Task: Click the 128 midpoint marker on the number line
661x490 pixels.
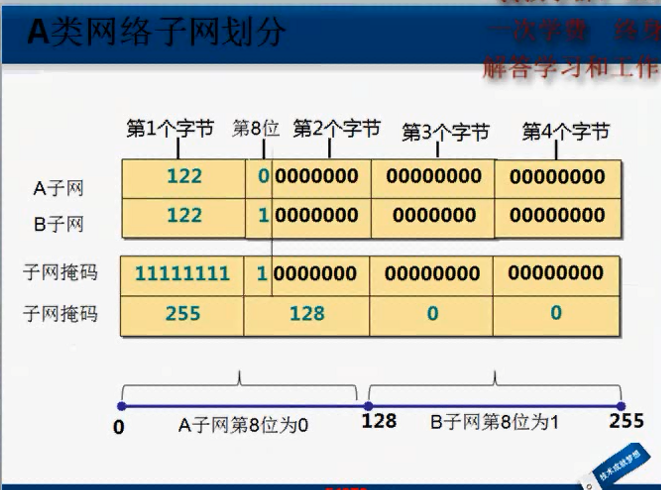Action: [368, 406]
